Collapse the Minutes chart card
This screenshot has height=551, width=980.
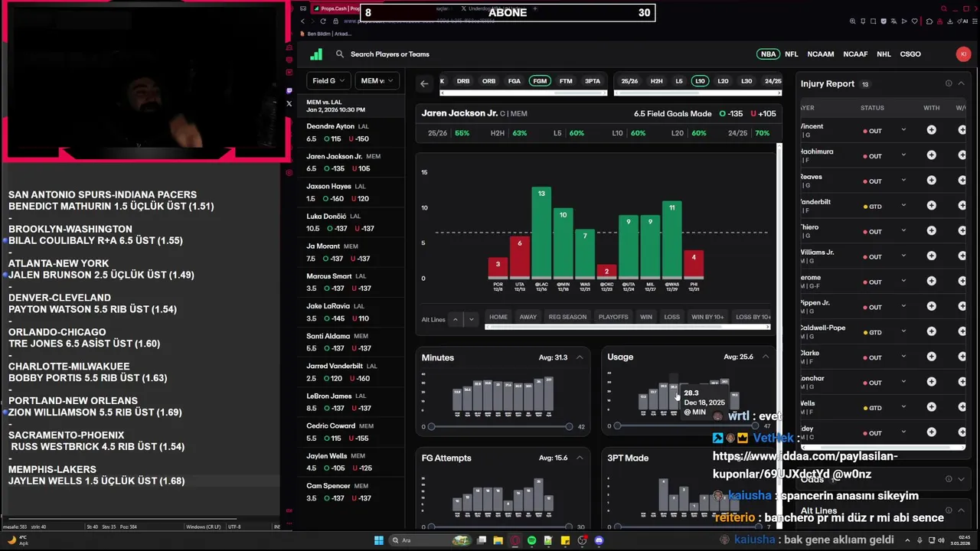[x=580, y=357]
